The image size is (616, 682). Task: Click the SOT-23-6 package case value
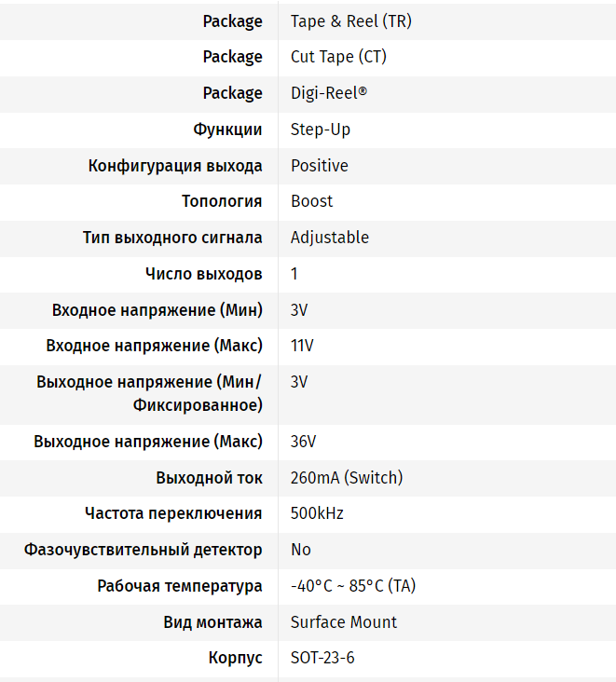tap(322, 658)
